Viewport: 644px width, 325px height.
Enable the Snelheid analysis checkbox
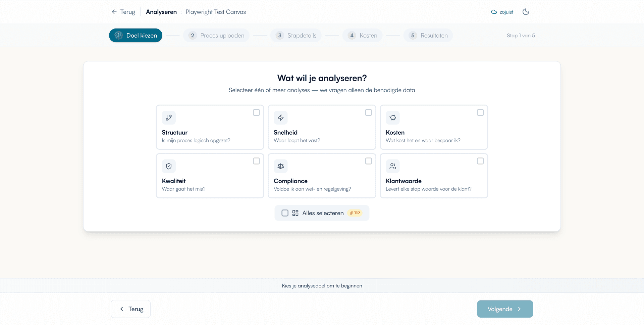coord(368,112)
